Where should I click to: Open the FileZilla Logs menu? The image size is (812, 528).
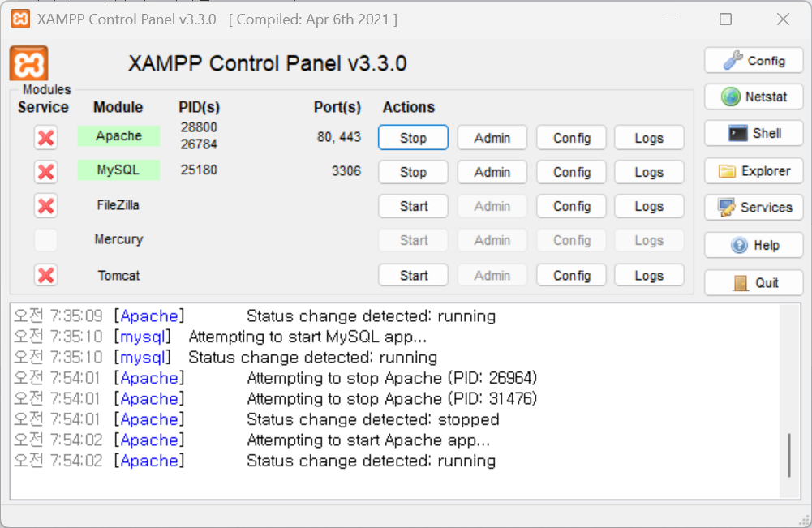(x=650, y=206)
